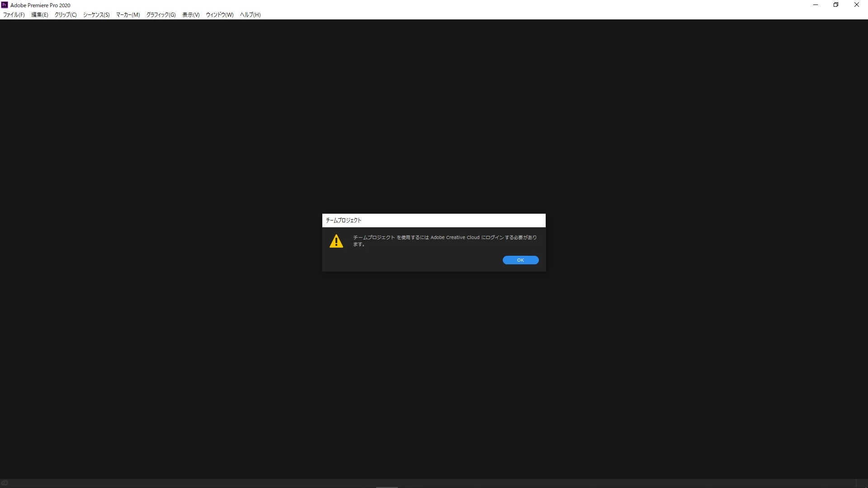868x488 pixels.
Task: Click the Premiere Pro logo in title bar
Action: pyautogui.click(x=5, y=5)
